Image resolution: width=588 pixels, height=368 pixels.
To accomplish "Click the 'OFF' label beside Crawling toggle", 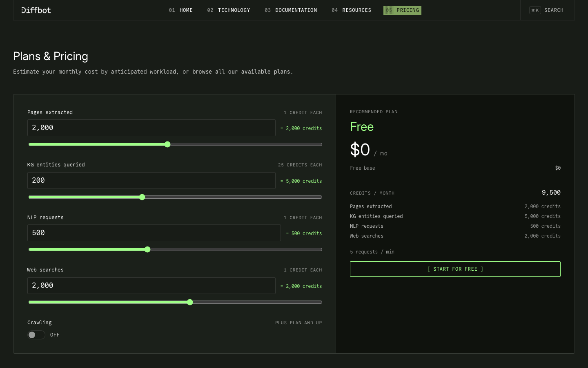I will click(x=55, y=335).
